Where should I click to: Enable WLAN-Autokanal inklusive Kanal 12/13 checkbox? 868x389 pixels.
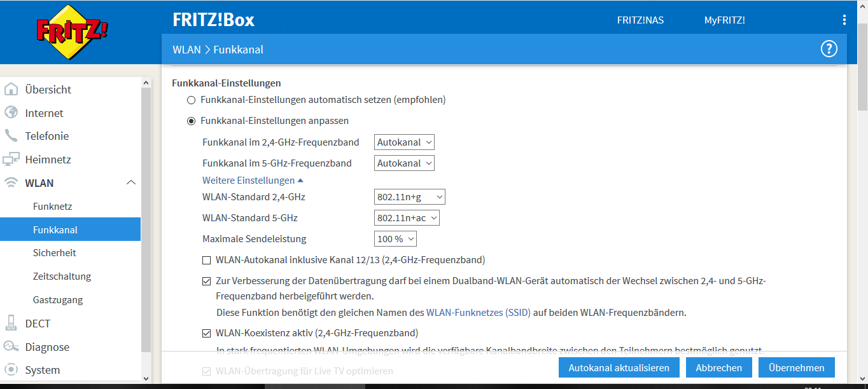pos(206,260)
